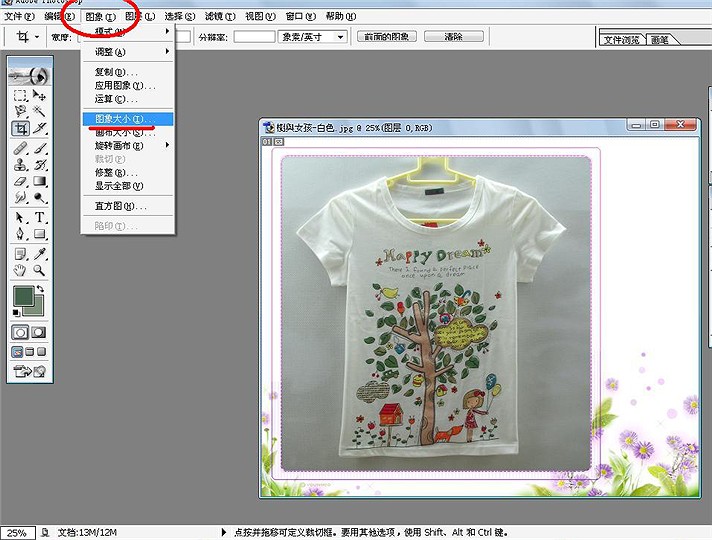This screenshot has height=540, width=712.
Task: Switch to Standard editing mode
Action: [20, 332]
